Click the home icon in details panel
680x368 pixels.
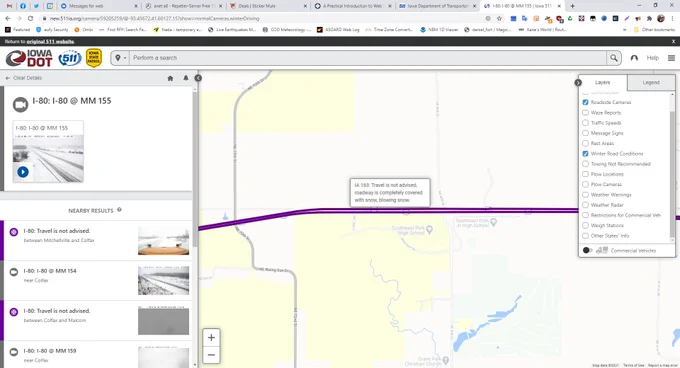pyautogui.click(x=170, y=78)
